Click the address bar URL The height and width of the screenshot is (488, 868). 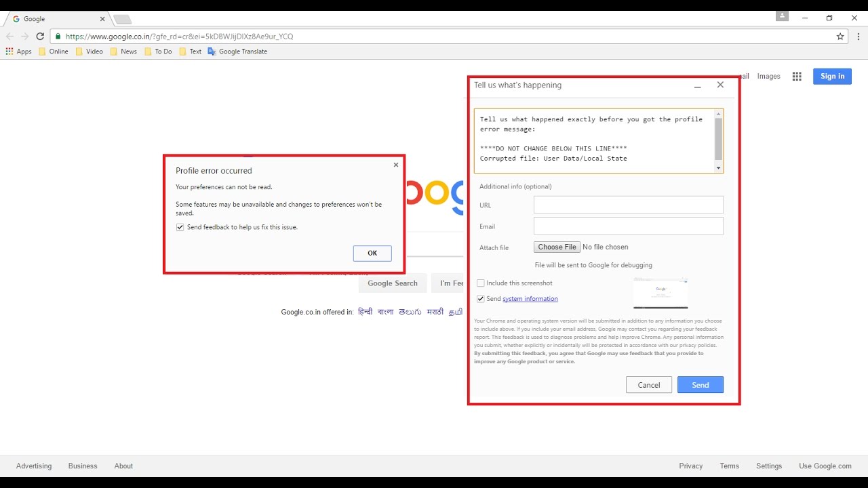click(x=179, y=37)
